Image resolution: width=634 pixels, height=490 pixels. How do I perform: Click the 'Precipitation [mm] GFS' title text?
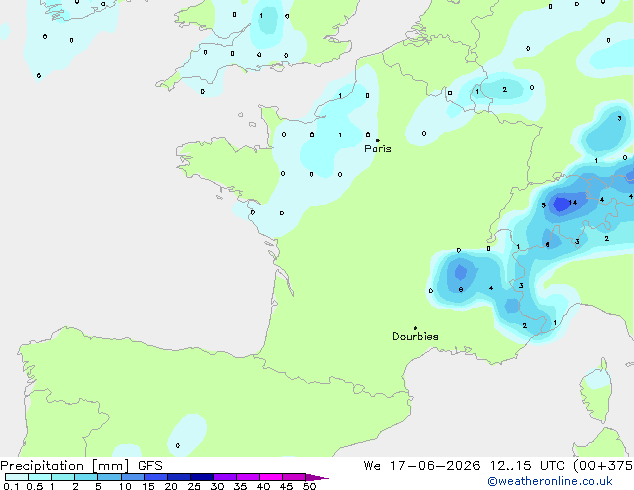coord(81,466)
